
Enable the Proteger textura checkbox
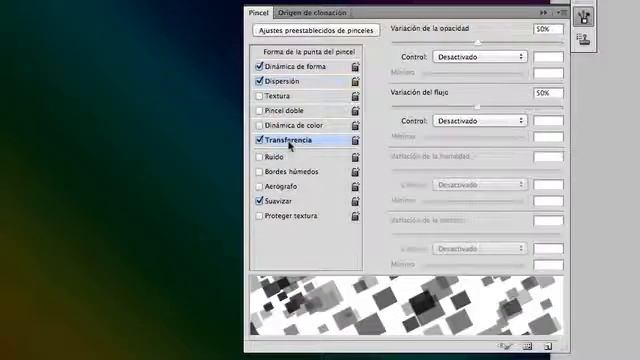[259, 216]
